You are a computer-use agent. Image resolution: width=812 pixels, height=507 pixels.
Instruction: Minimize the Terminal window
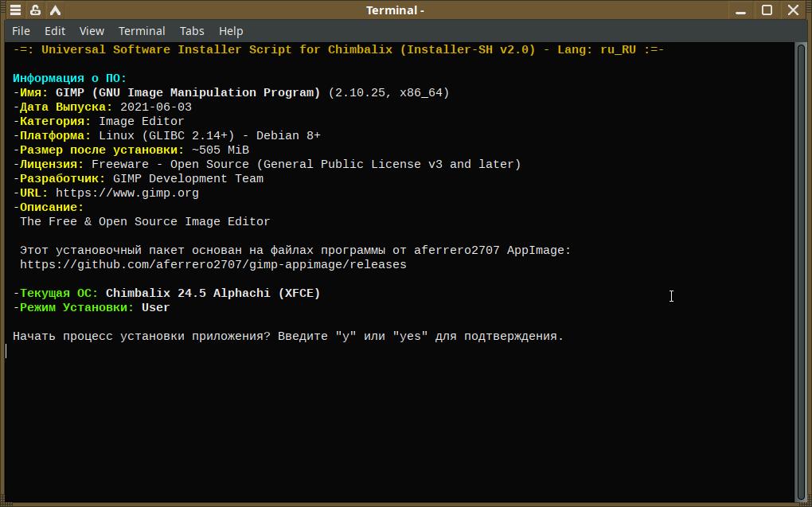click(741, 10)
